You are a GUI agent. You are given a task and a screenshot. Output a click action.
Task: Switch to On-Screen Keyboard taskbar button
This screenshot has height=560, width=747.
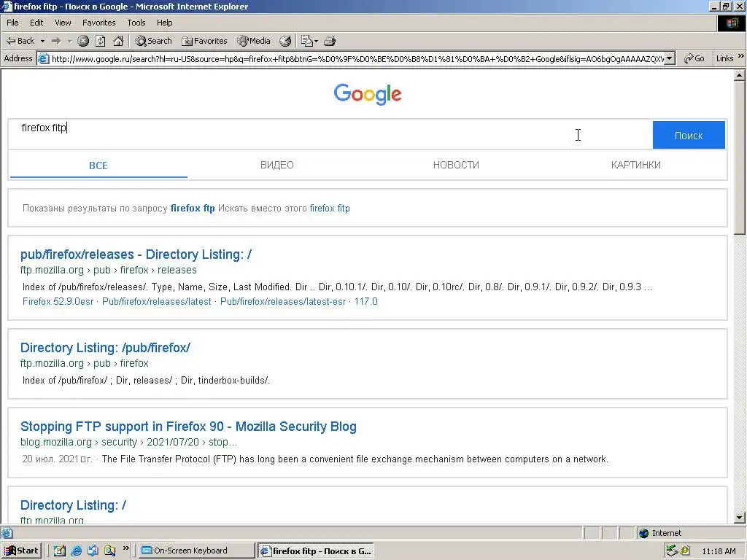pos(197,551)
